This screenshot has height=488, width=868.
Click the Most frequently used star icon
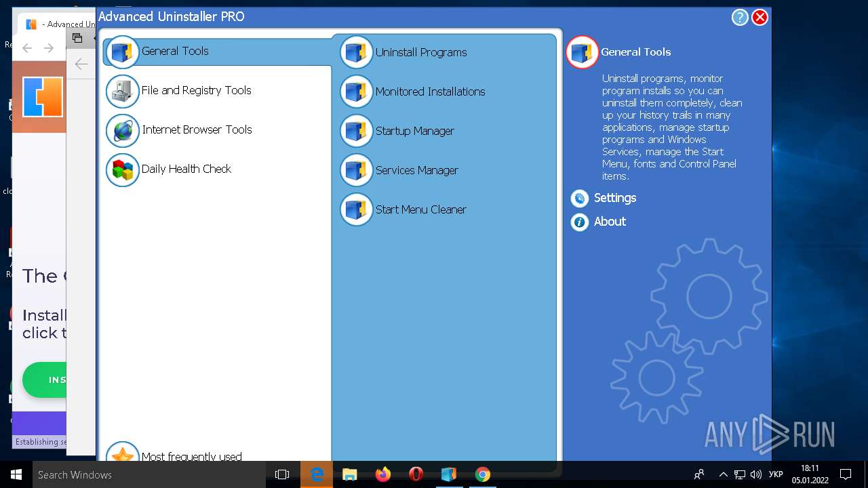(x=123, y=452)
